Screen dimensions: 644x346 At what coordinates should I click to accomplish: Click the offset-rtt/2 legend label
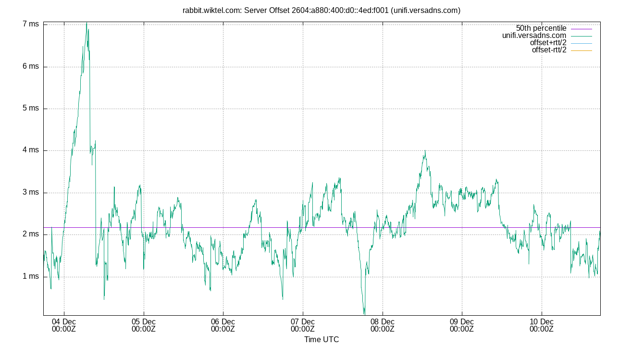tap(549, 49)
